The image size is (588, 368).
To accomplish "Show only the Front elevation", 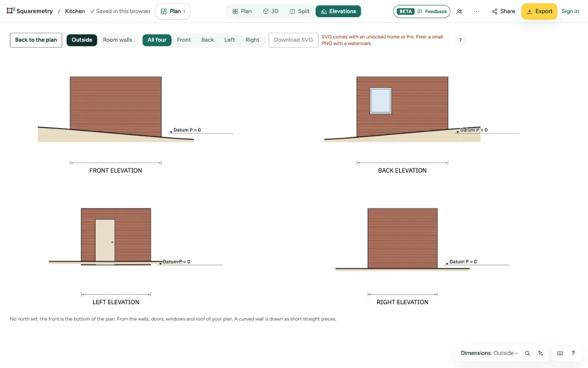I will pos(184,40).
